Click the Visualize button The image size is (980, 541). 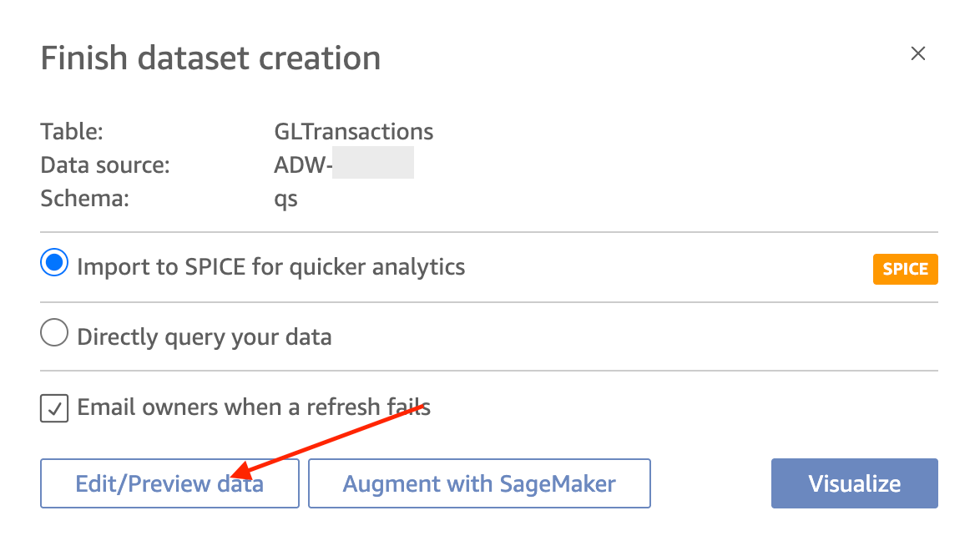pos(855,483)
